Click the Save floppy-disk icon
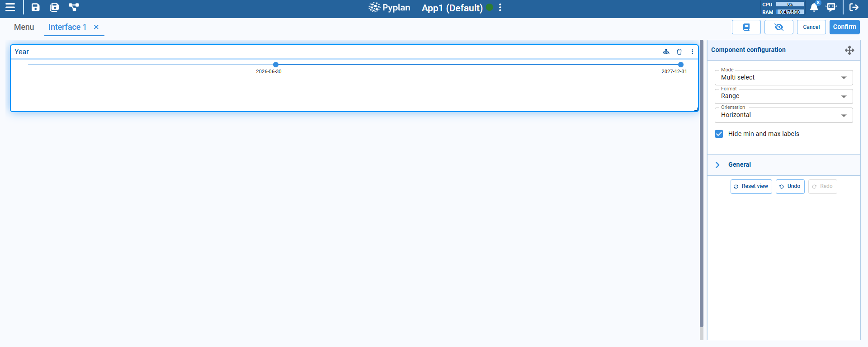Screen dimensions: 868x347 (35, 7)
